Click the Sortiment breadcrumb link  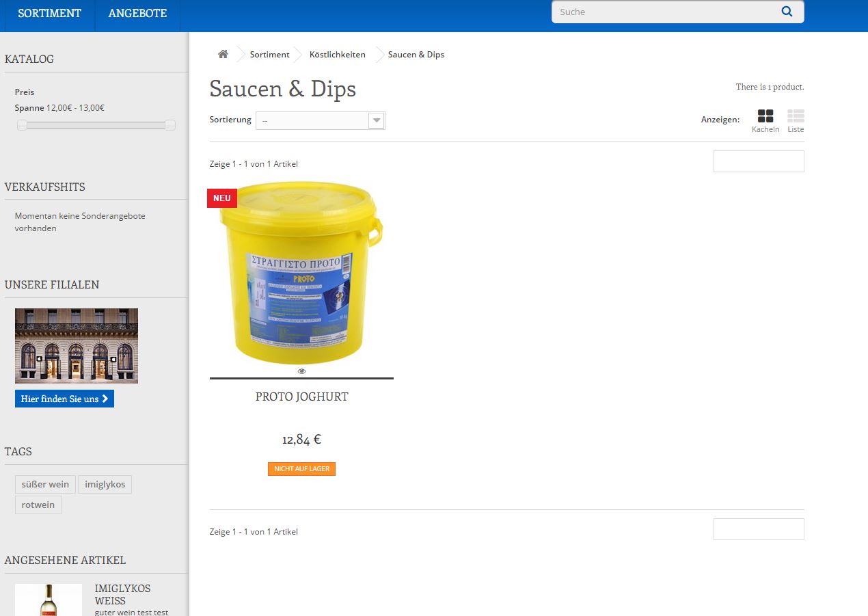(269, 54)
